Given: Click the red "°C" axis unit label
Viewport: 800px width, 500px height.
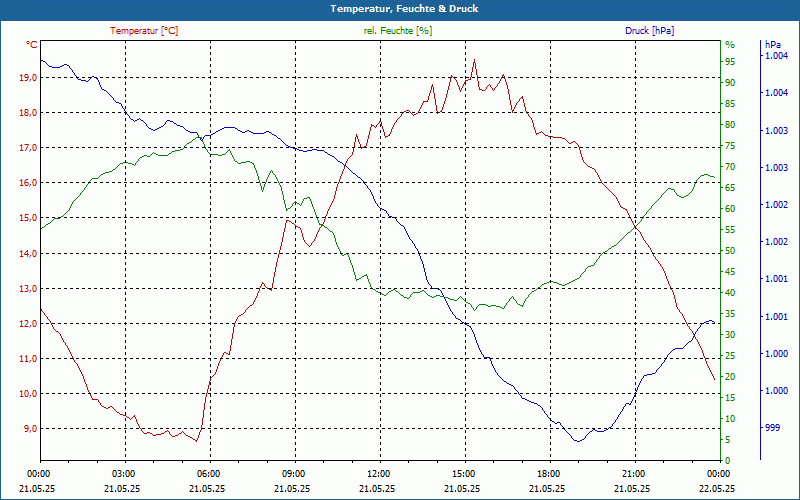Looking at the screenshot, I should pos(32,45).
